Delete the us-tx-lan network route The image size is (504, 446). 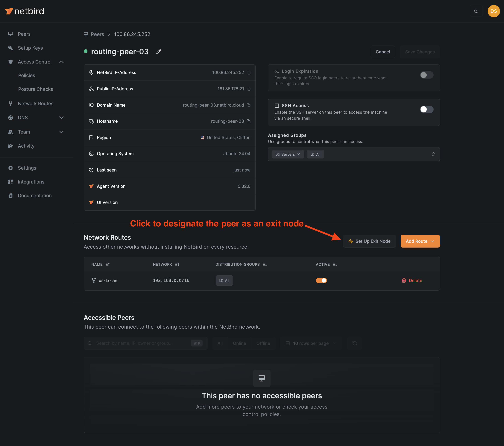(412, 280)
